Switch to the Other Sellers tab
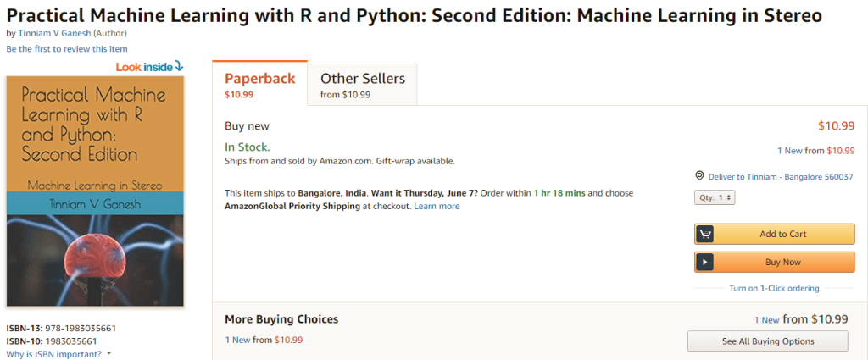Viewport: 868px width, 360px height. point(362,84)
